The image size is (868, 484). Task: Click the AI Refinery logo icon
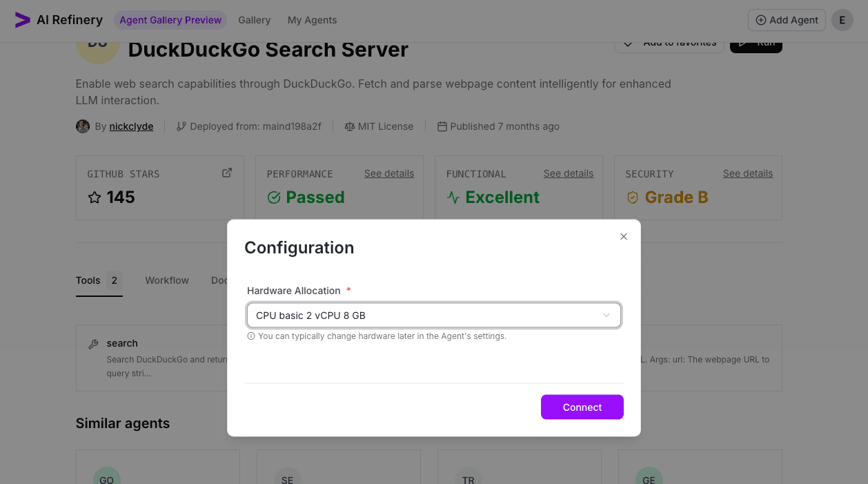point(23,20)
